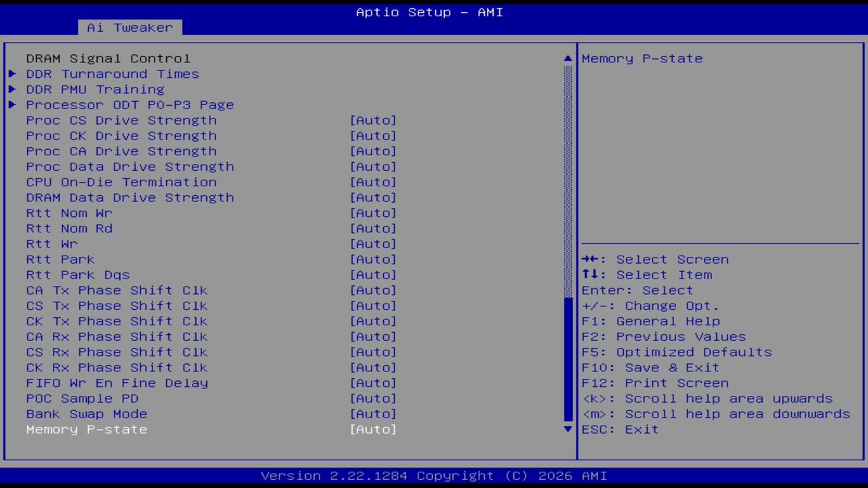Viewport: 868px width, 488px height.
Task: Change Proc Data Drive Strength Auto value
Action: click(x=373, y=167)
